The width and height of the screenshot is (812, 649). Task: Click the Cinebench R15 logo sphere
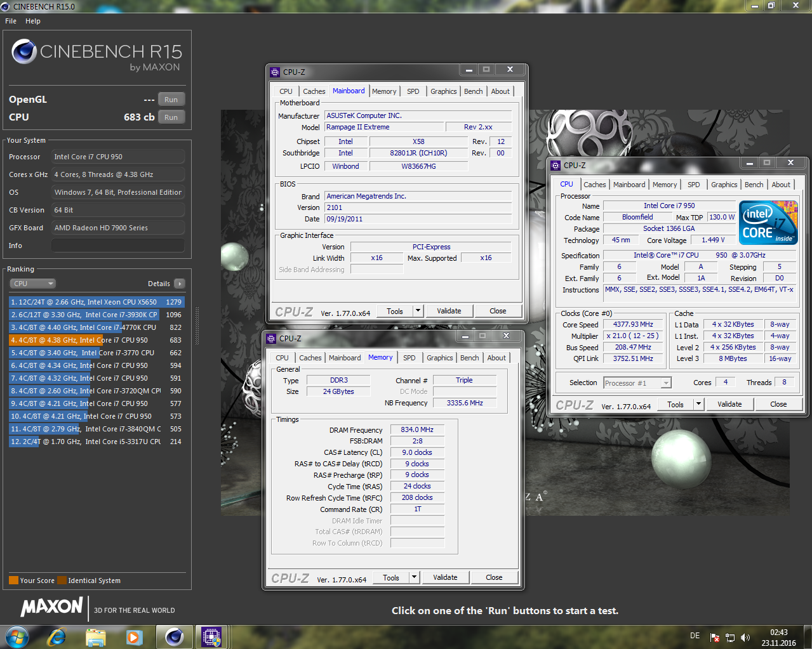(24, 51)
